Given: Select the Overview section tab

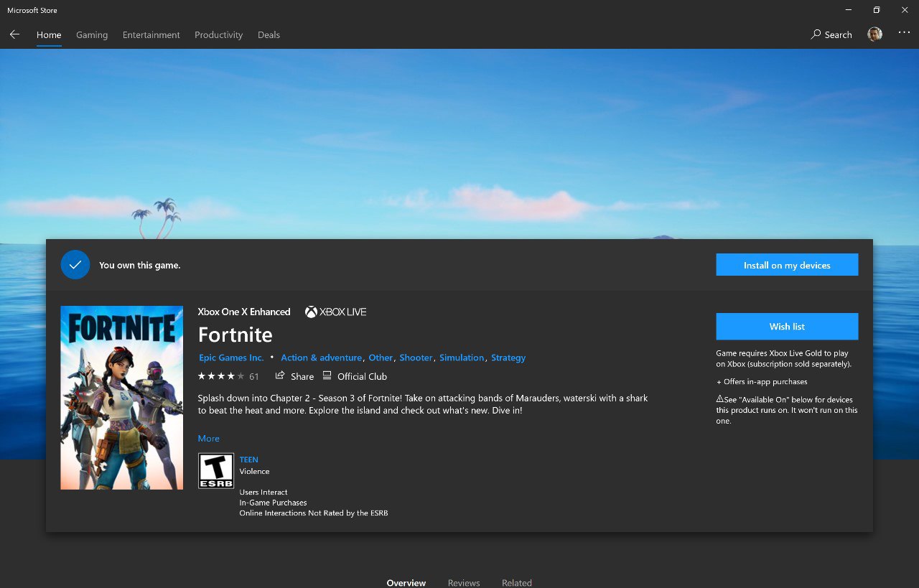Looking at the screenshot, I should click(x=406, y=582).
